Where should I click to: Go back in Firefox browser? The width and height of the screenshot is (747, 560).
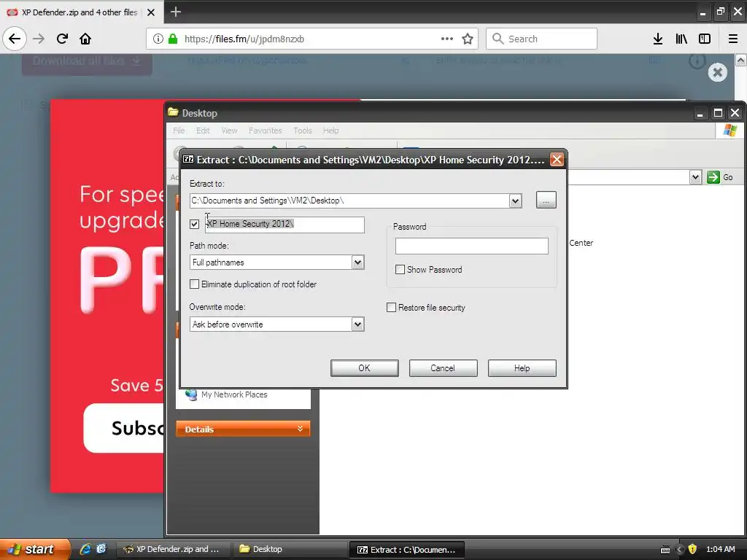tap(15, 39)
